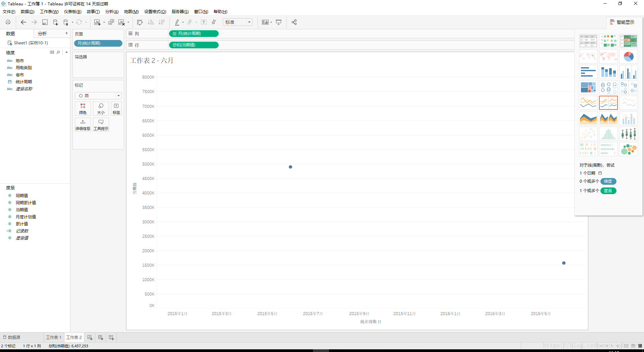644x352 pixels.
Task: Select box-and-whisker plot in Show Me
Action: [629, 134]
